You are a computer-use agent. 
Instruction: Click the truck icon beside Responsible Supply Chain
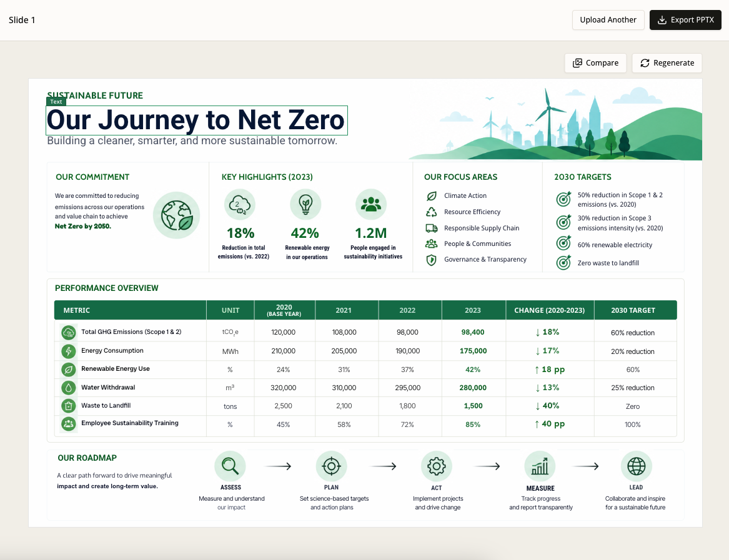432,228
